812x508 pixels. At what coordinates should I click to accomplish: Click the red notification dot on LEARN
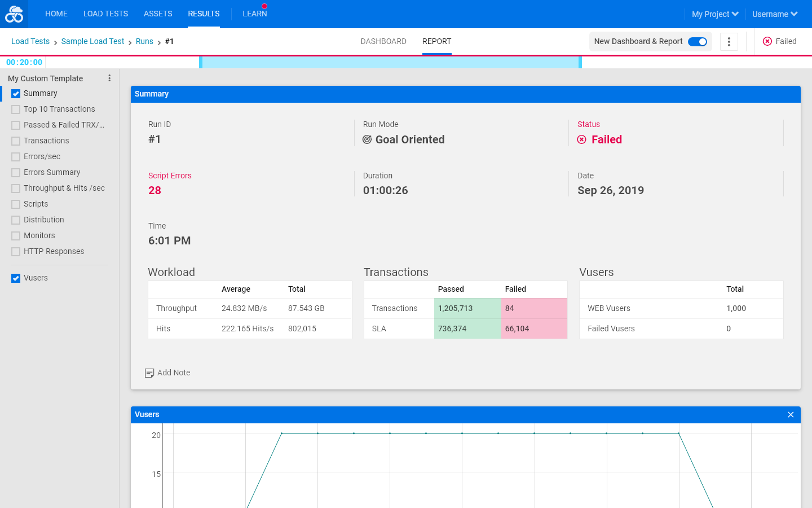click(264, 6)
